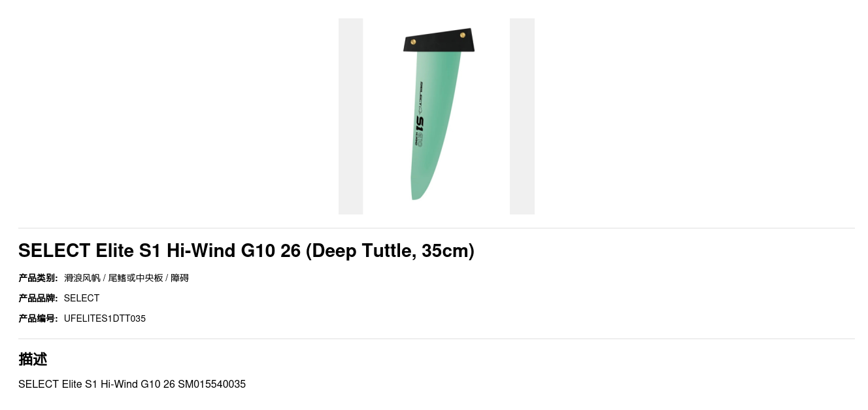Screen dimensions: 868x410
Task: Open the 障碍 category link
Action: pos(180,278)
